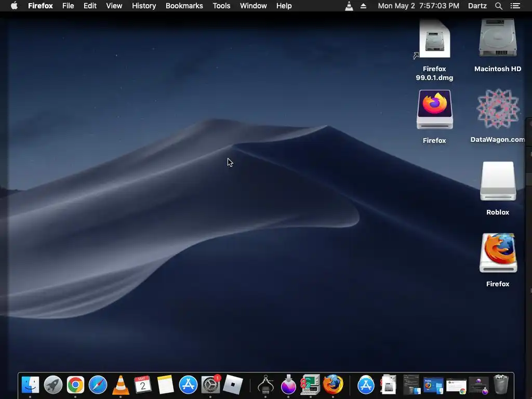The image size is (532, 399).
Task: Open the Window menu
Action: (x=253, y=6)
